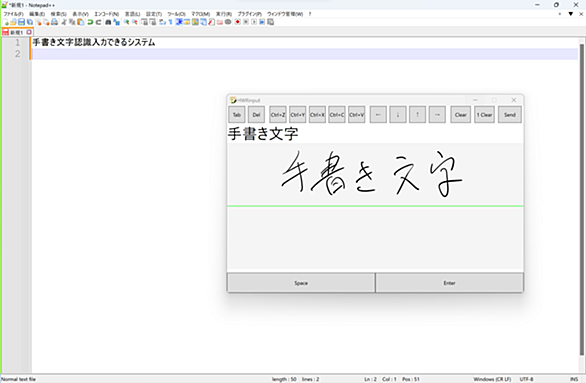Open Find using the binoculars icon
The width and height of the screenshot is (586, 383).
[108, 22]
